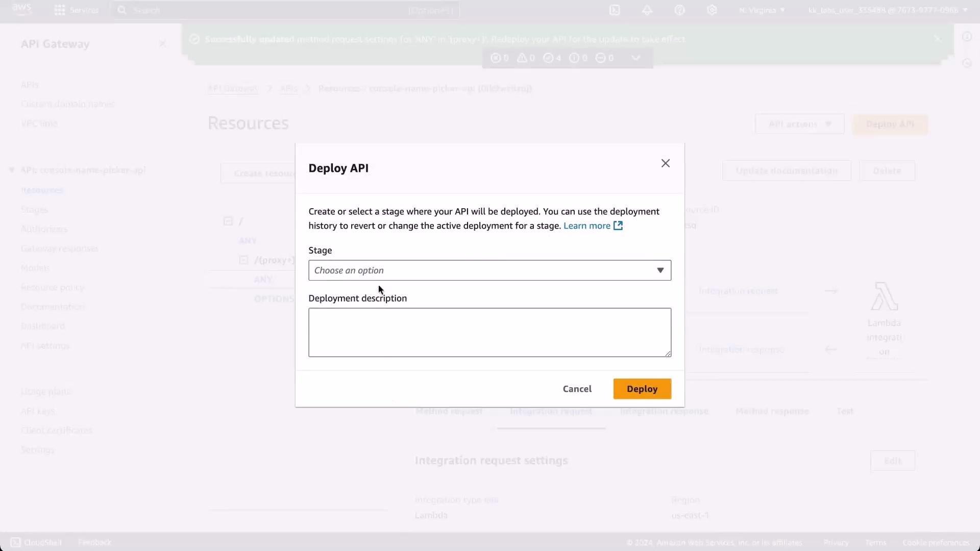The image size is (980, 551).
Task: Open the help question mark icon
Action: [679, 10]
